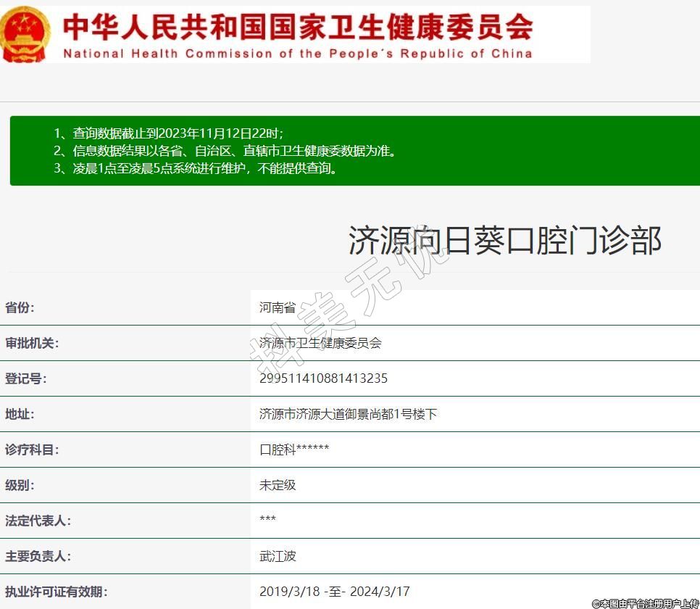Click the address value 济源市济源大道御景尚都1号楼下
Screen dimensions: 700x609
pos(348,414)
